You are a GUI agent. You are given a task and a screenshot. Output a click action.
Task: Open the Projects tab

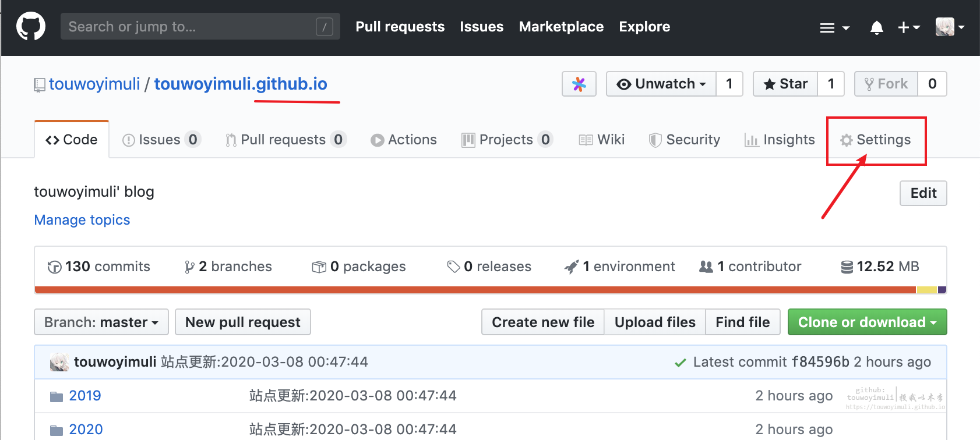tap(507, 140)
